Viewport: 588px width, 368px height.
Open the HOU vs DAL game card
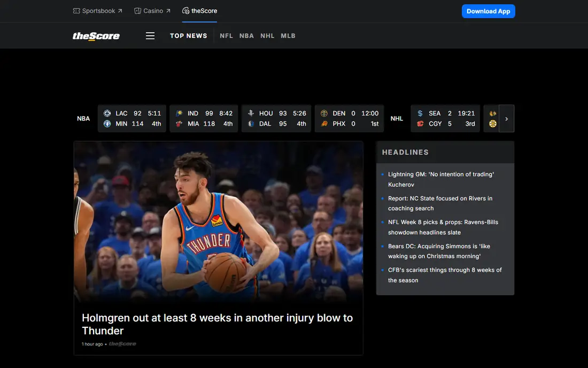pyautogui.click(x=276, y=119)
